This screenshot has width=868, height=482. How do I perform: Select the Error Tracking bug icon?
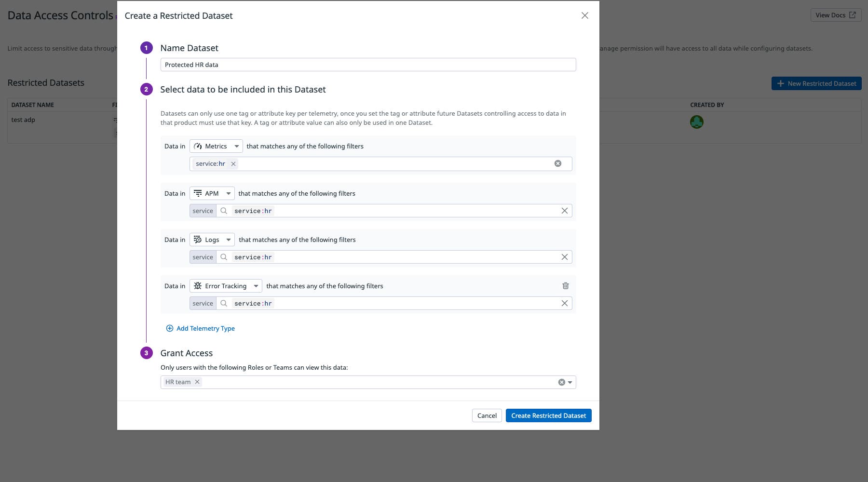(x=198, y=285)
